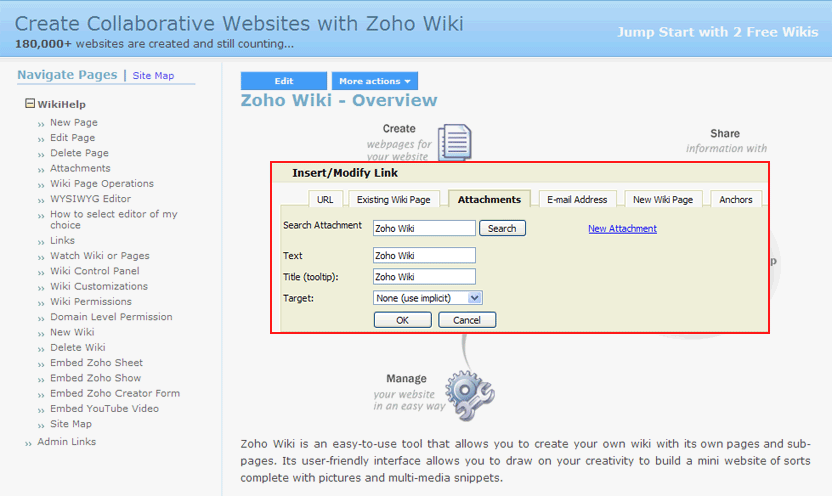This screenshot has width=832, height=496.
Task: Click the Navigate Pages heading
Action: point(67,75)
